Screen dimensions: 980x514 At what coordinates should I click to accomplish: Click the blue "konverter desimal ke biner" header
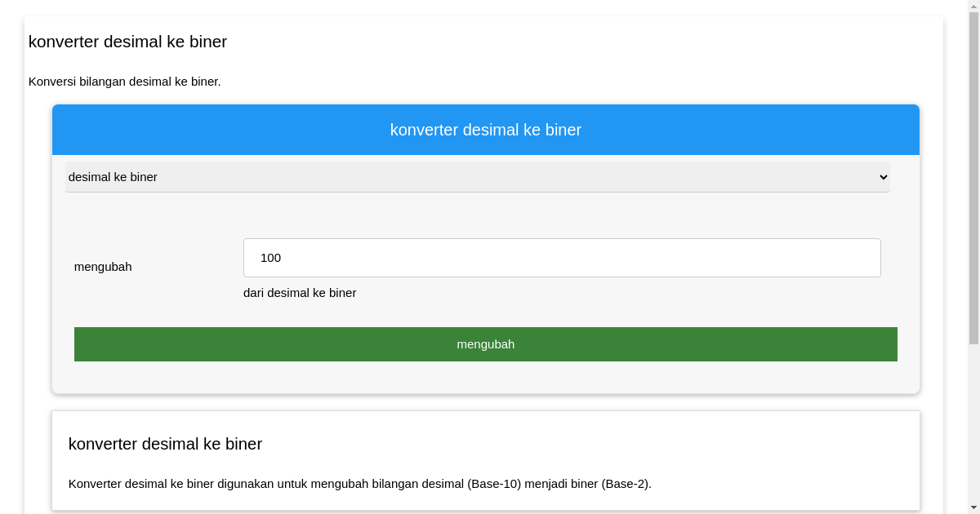click(486, 129)
